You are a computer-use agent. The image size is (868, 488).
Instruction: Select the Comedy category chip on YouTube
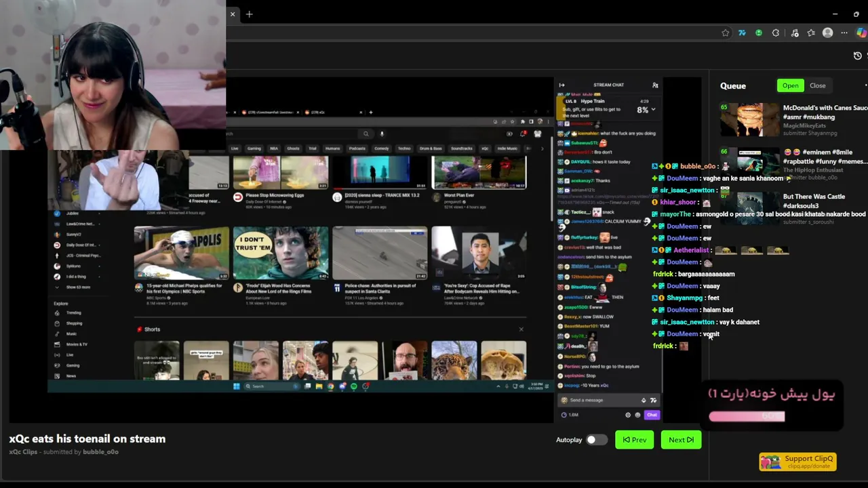coord(381,148)
